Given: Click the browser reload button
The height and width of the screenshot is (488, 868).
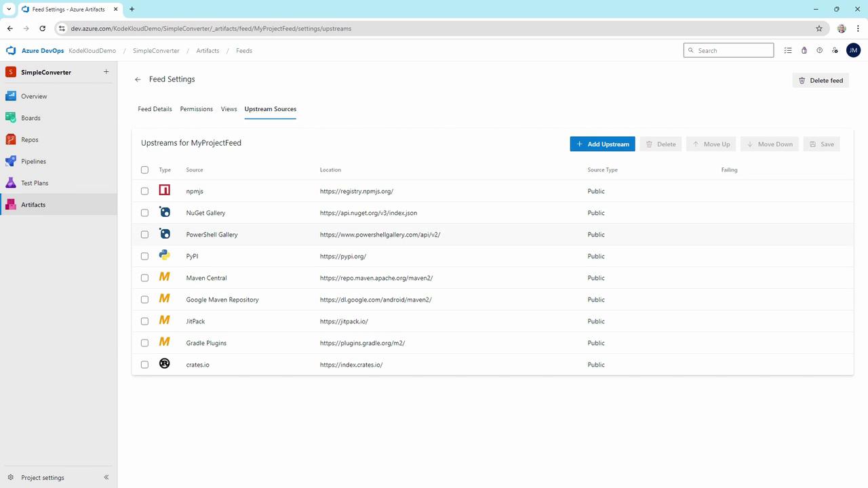Looking at the screenshot, I should click(x=42, y=28).
